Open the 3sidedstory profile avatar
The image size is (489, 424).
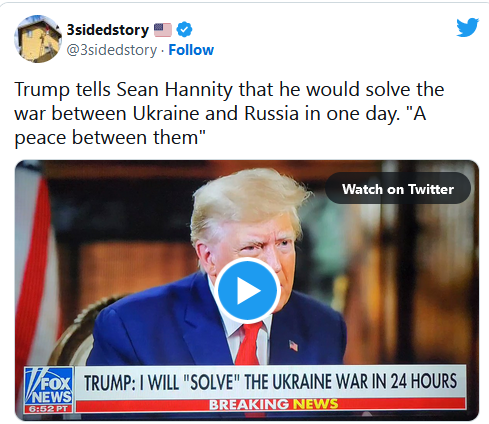point(38,39)
